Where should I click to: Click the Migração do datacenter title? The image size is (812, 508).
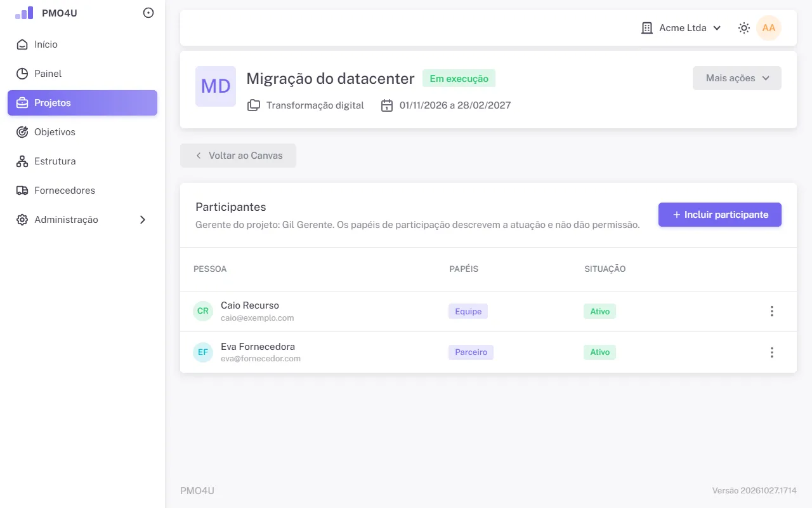tap(331, 79)
